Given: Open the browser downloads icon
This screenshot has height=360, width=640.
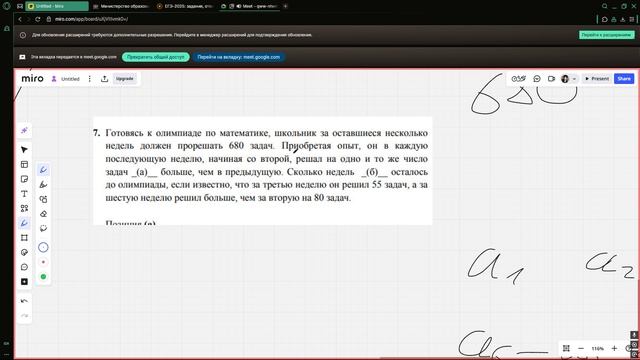Looking at the screenshot, I should [623, 19].
